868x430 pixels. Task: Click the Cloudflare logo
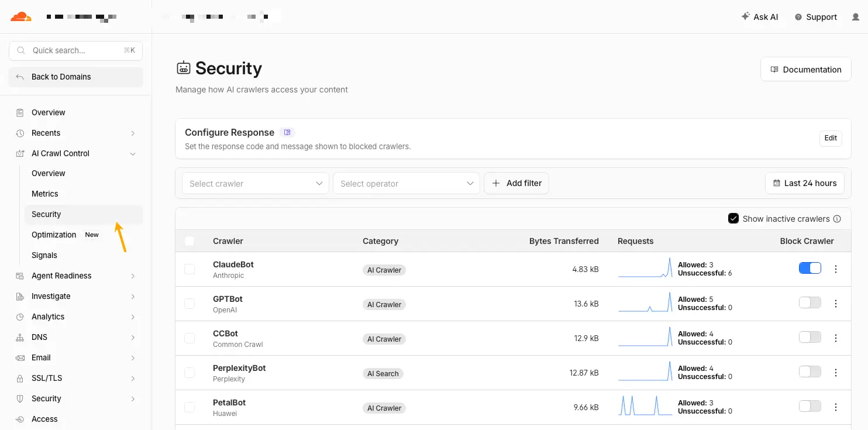pos(21,16)
